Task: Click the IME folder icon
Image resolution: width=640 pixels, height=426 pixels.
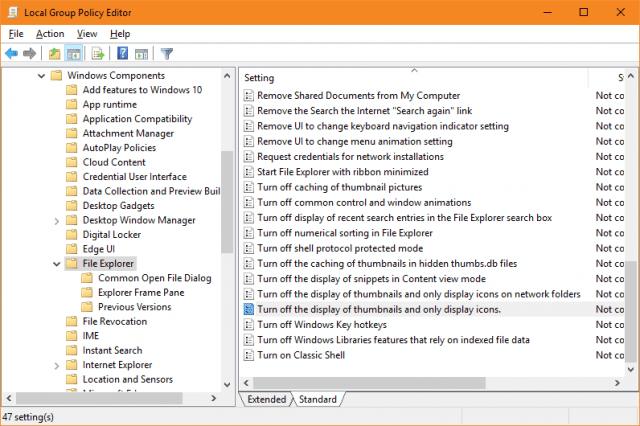Action: (x=72, y=336)
